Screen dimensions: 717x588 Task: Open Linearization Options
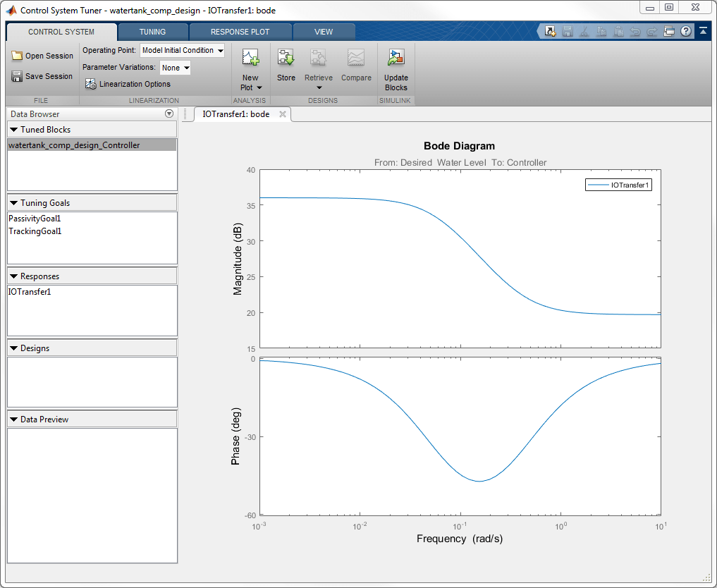tap(128, 84)
